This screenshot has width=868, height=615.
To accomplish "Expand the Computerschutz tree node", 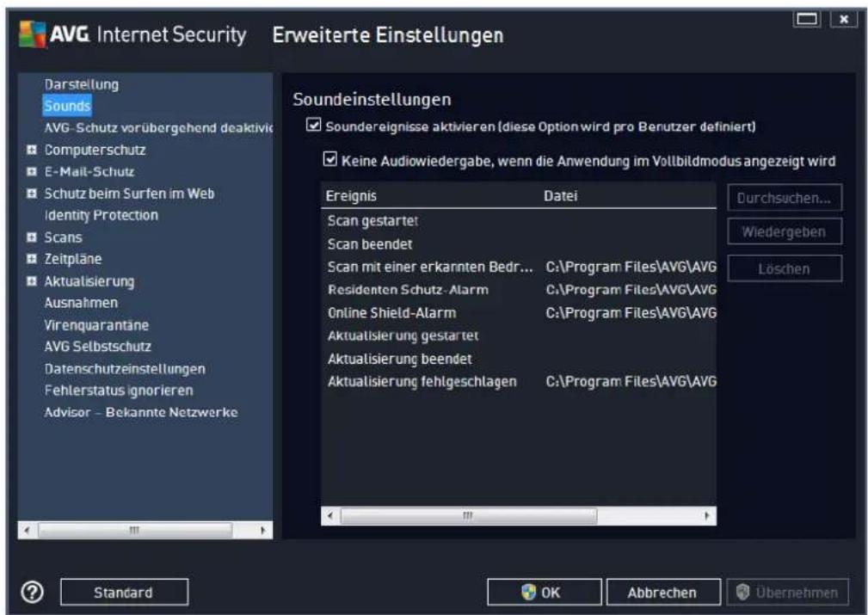I will (32, 150).
